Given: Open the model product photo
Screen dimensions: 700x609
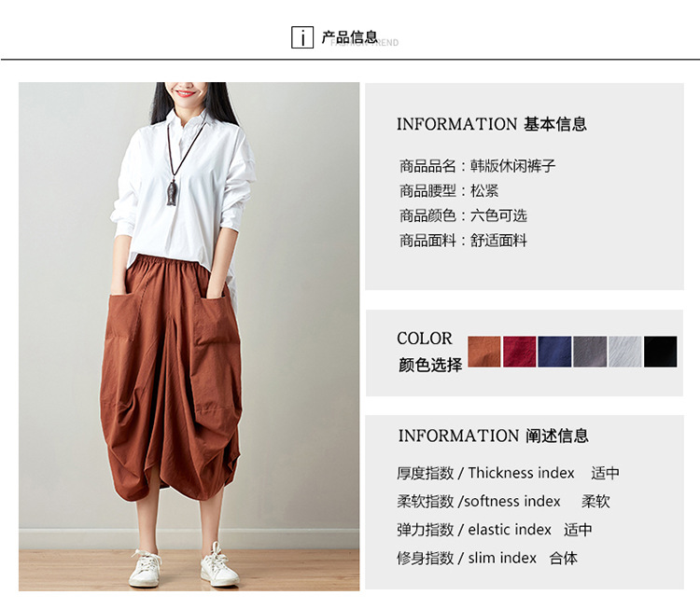Looking at the screenshot, I should click(x=189, y=337).
